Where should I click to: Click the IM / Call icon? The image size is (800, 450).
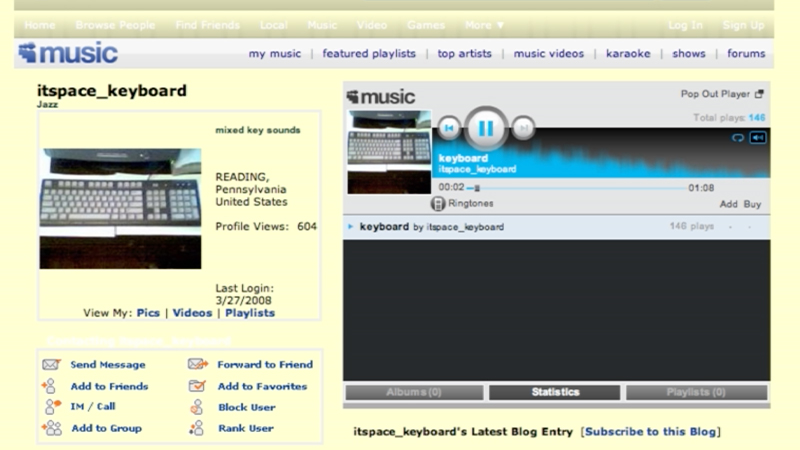pyautogui.click(x=52, y=407)
